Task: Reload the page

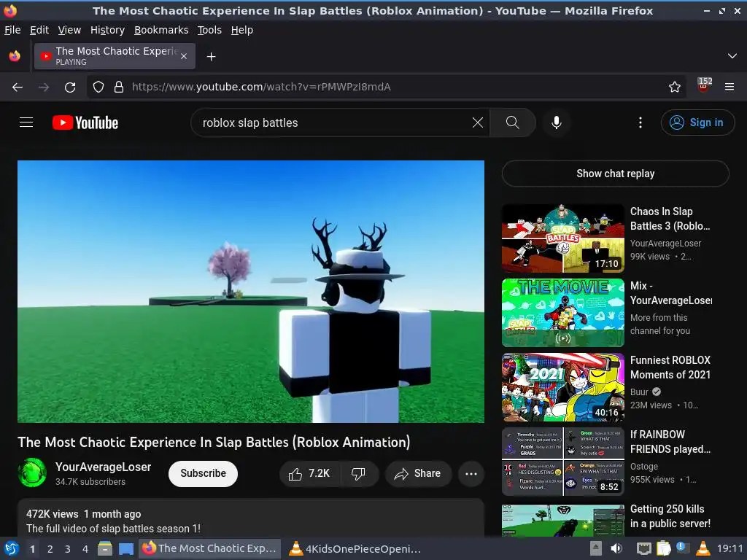Action: point(70,87)
